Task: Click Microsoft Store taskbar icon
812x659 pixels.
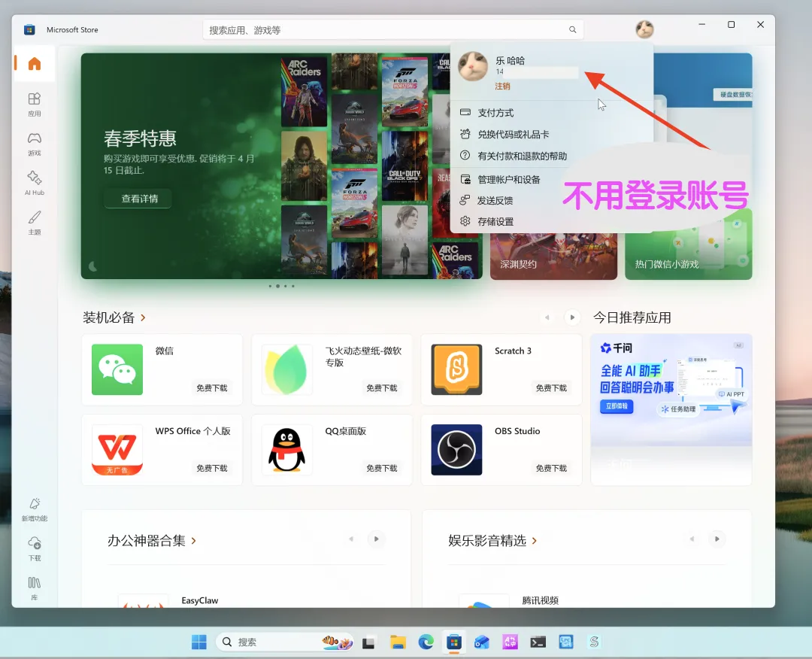Action: [x=454, y=642]
